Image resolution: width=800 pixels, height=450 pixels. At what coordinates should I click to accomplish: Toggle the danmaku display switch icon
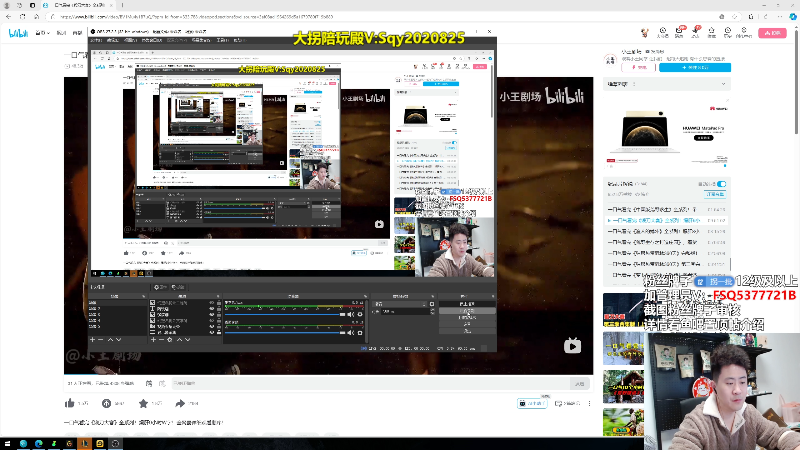point(148,383)
